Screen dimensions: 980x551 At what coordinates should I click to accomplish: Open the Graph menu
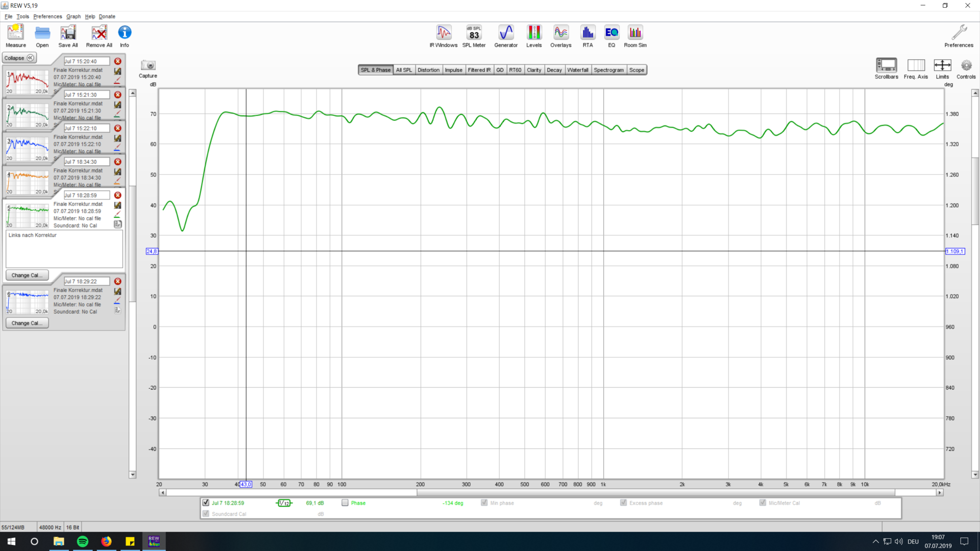pos(73,16)
